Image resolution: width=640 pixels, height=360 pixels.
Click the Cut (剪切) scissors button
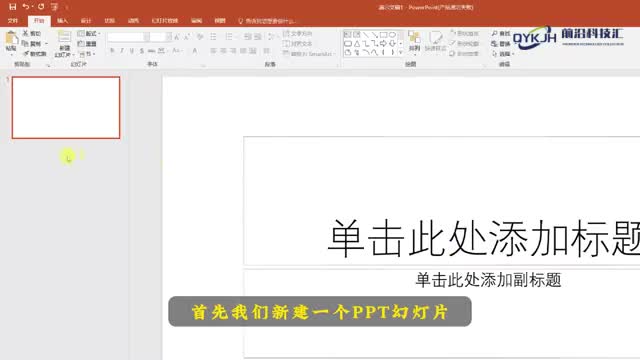pyautogui.click(x=32, y=33)
